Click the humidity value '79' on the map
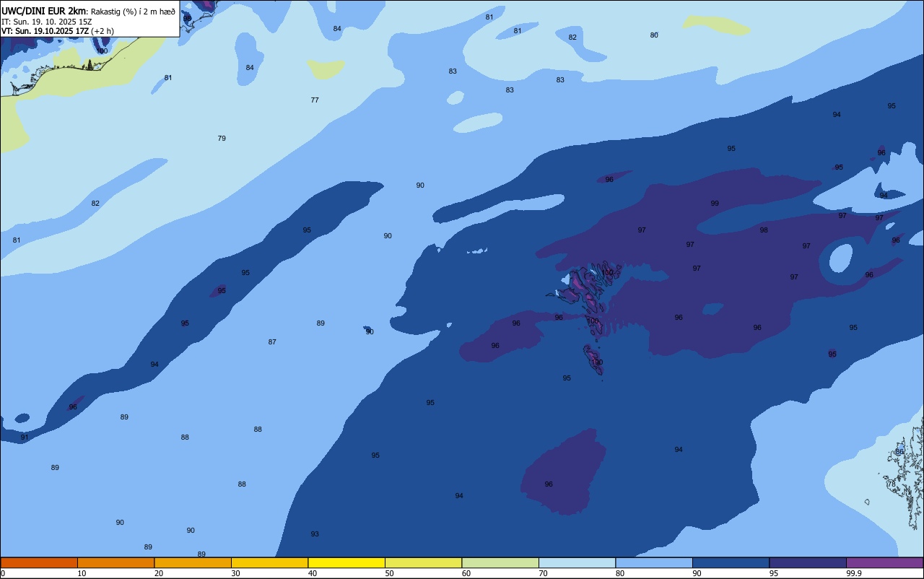The width and height of the screenshot is (924, 579). [222, 139]
